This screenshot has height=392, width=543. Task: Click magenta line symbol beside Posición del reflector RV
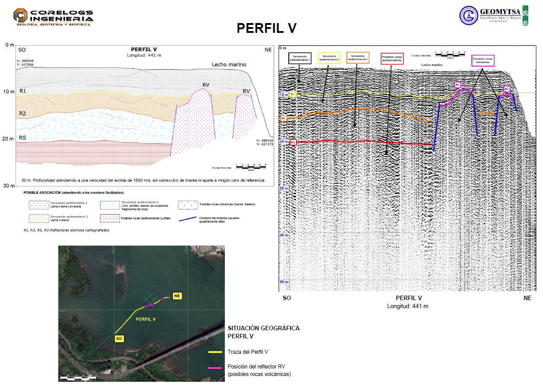215,368
